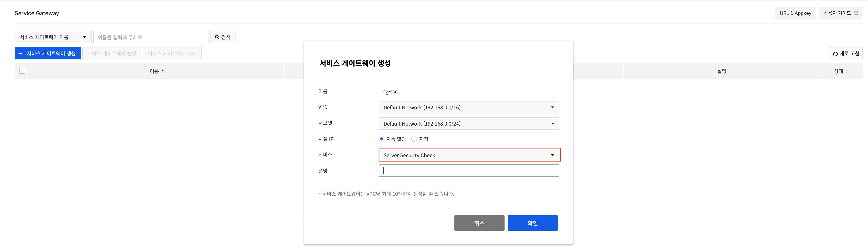This screenshot has height=250, width=868.
Task: Click the name column sort arrow
Action: pyautogui.click(x=163, y=71)
